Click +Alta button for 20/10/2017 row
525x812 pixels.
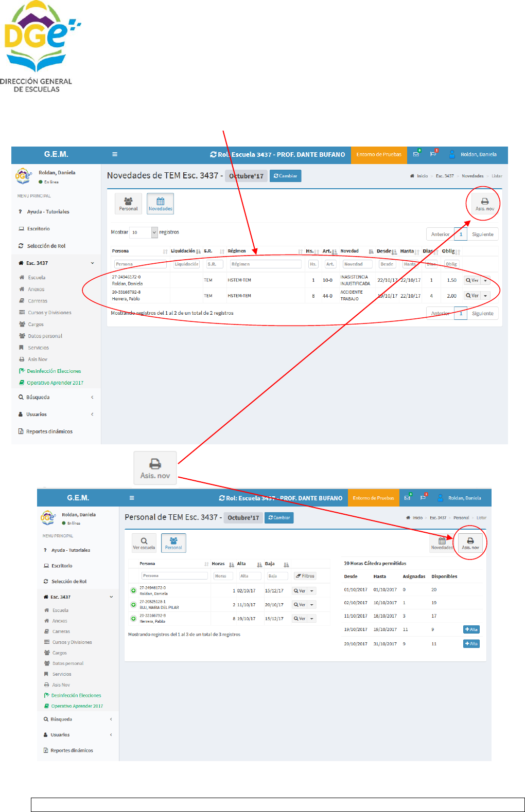click(471, 644)
